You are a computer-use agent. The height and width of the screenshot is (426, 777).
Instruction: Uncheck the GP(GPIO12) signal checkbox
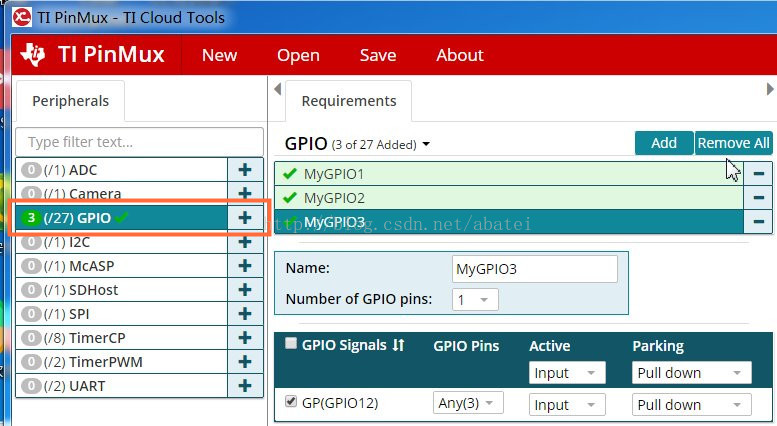(291, 401)
